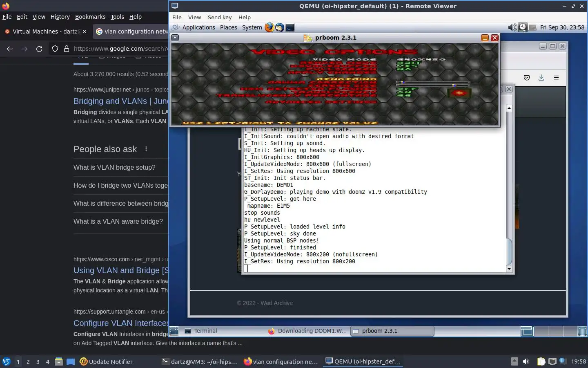
Task: Switch to the Virtual Machines browser tab
Action: [46, 31]
